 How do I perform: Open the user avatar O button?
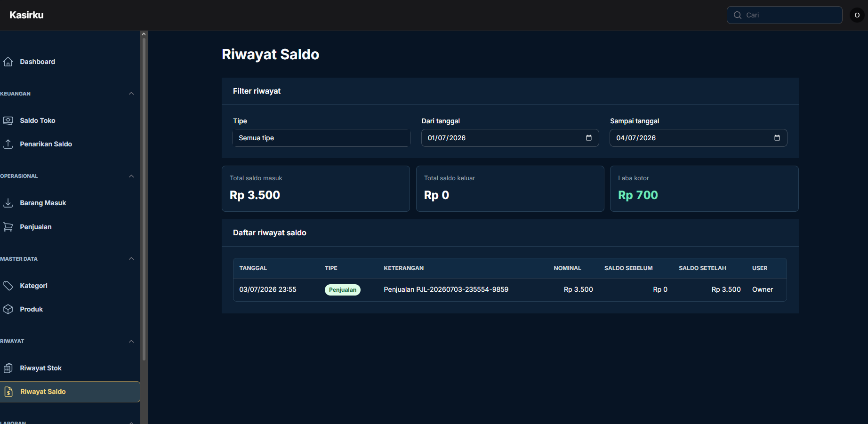click(857, 15)
